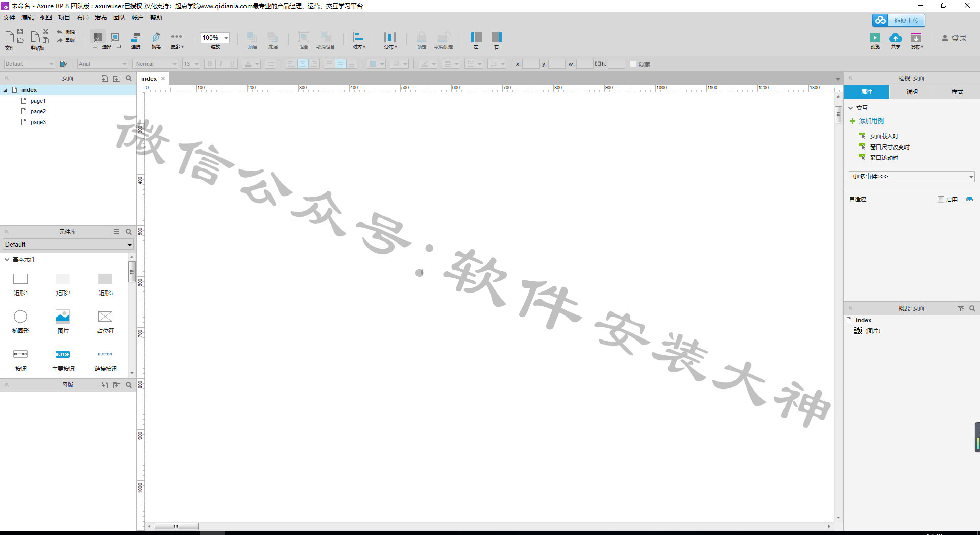Click the 拖拽上传 upload button
This screenshot has height=535, width=980.
click(899, 20)
